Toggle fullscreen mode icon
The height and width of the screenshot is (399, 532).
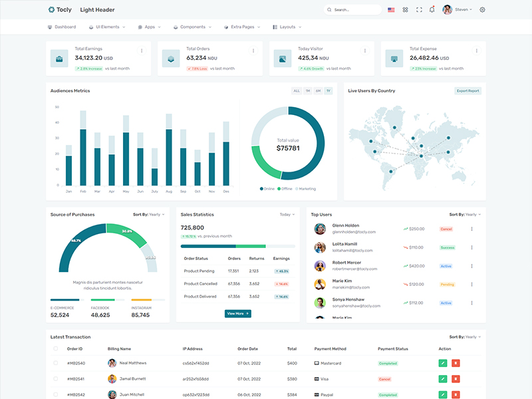[x=419, y=10]
